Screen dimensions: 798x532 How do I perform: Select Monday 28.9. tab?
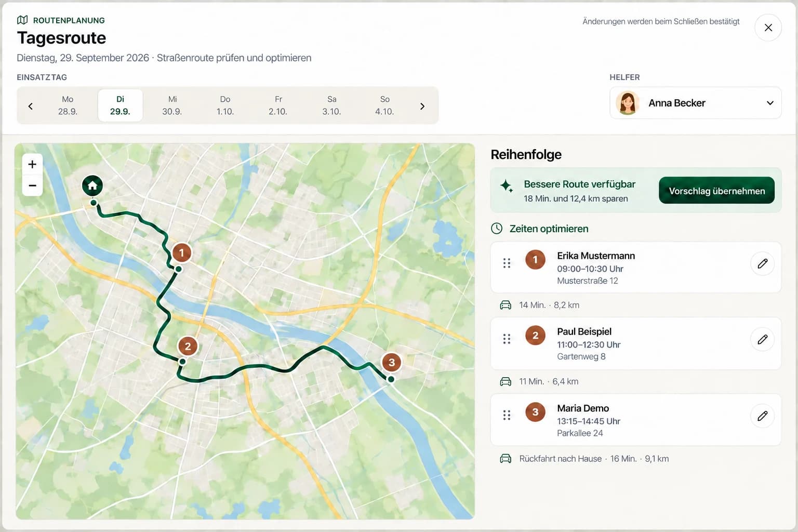click(x=68, y=105)
